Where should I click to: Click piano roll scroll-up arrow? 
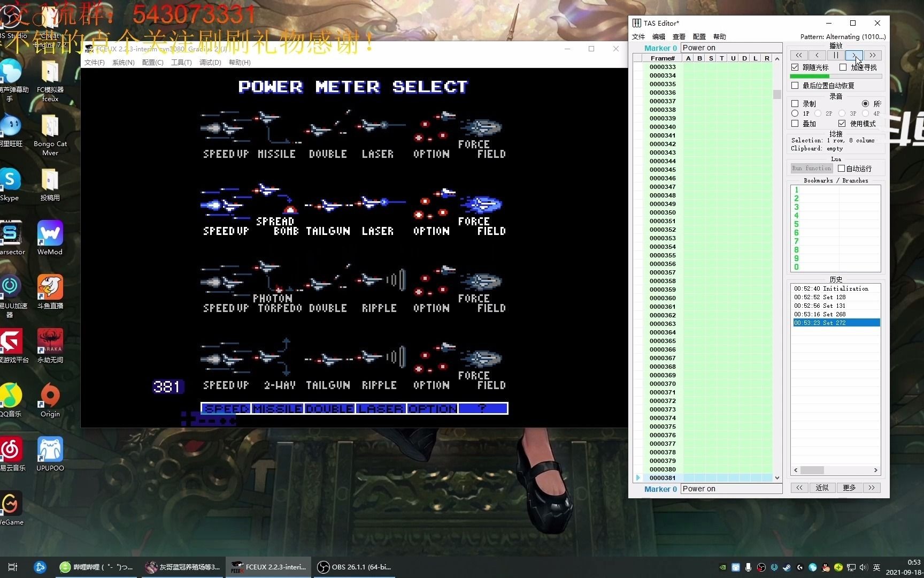pos(777,58)
